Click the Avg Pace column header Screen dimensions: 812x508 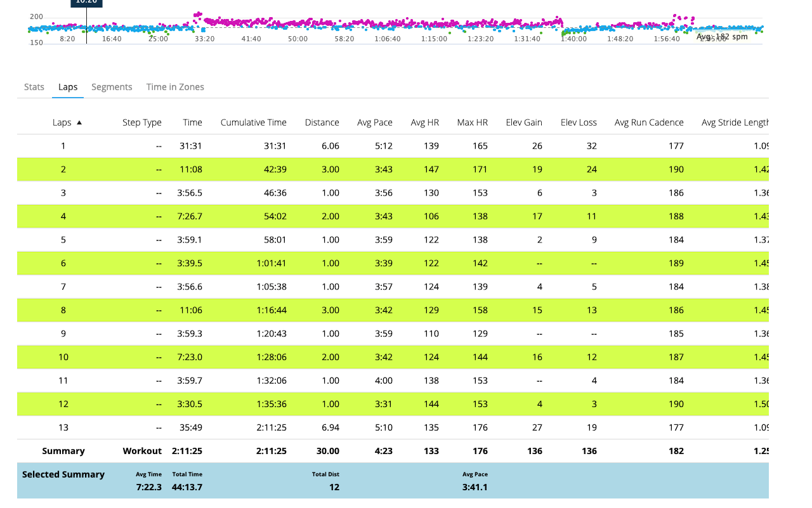tap(374, 123)
